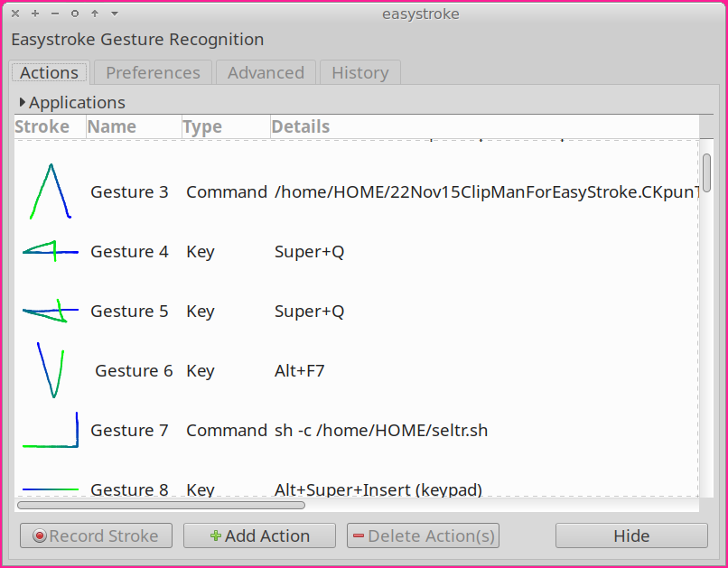Open the Advanced tab

[x=266, y=73]
